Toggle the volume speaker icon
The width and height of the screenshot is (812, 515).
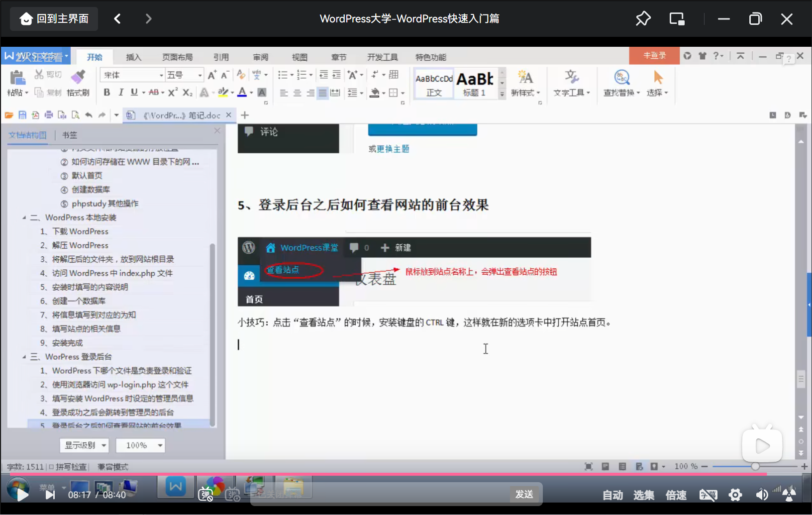click(762, 495)
